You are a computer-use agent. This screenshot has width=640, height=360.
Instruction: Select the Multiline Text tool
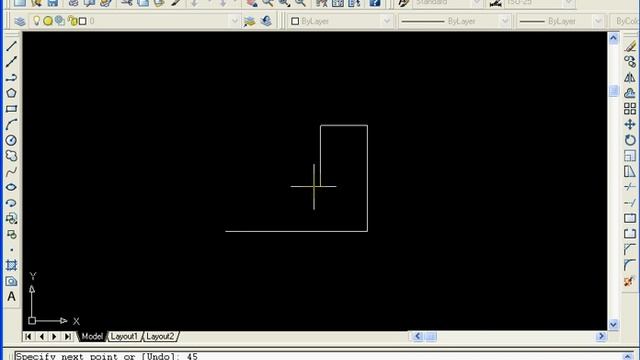pos(11,297)
